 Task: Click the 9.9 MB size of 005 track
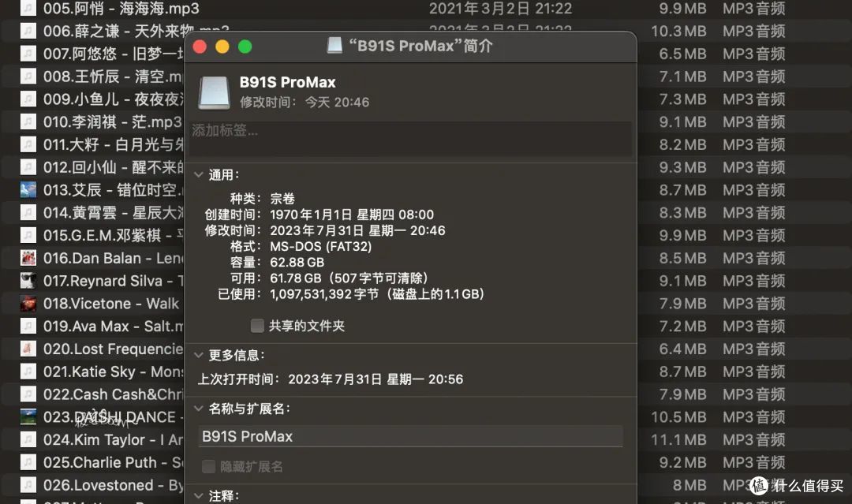pos(682,9)
